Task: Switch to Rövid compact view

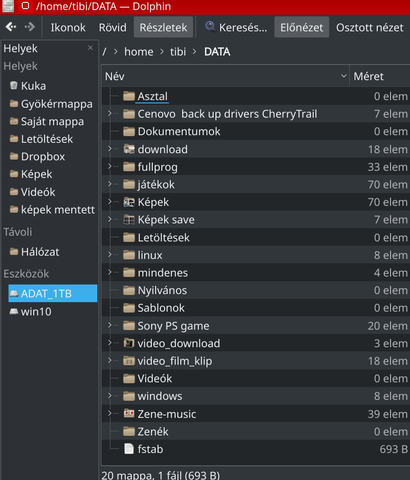Action: (x=113, y=27)
